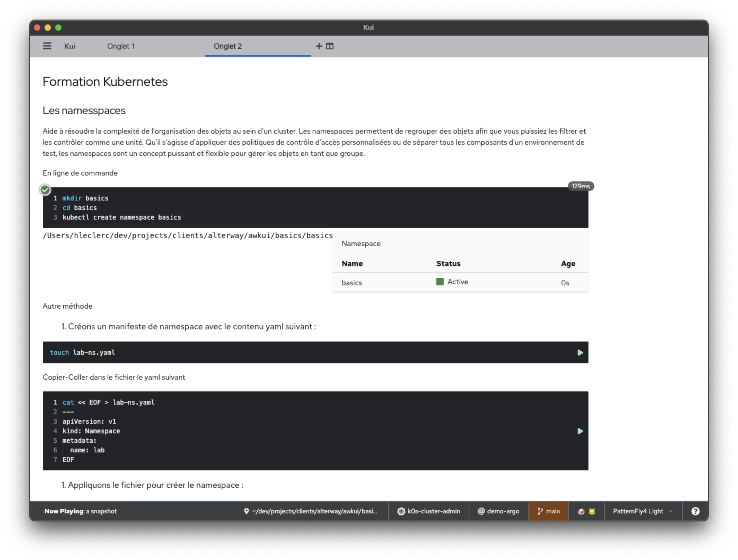
Task: Add a new tab with plus icon
Action: point(319,46)
